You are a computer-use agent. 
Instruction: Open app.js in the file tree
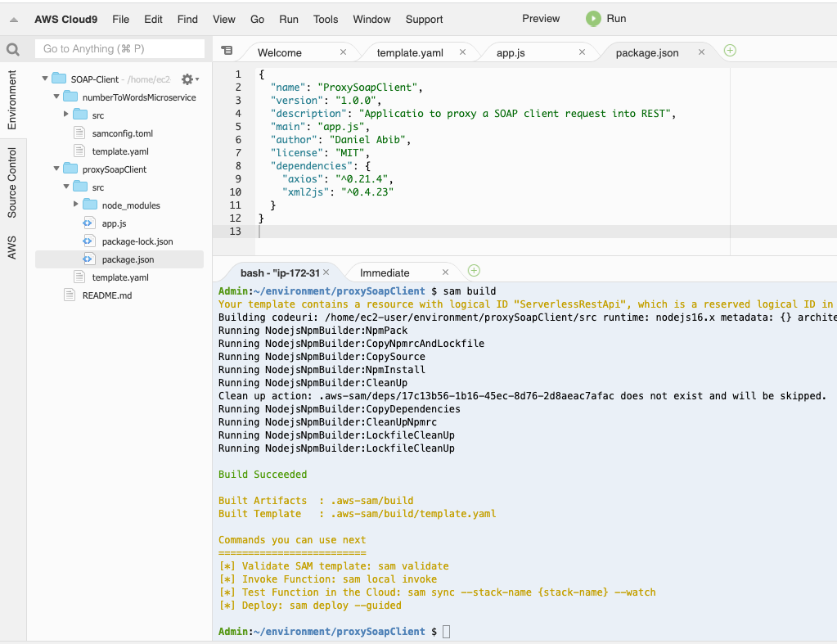tap(114, 223)
